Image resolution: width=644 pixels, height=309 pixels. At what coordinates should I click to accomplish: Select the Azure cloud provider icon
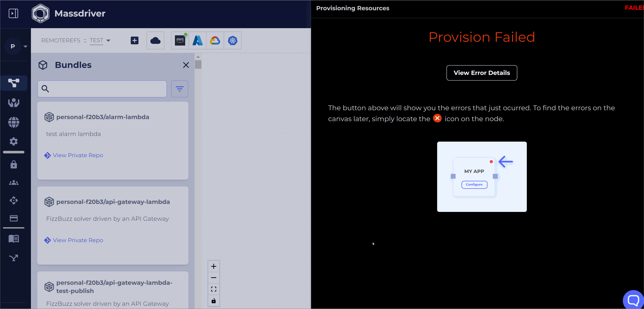point(197,40)
